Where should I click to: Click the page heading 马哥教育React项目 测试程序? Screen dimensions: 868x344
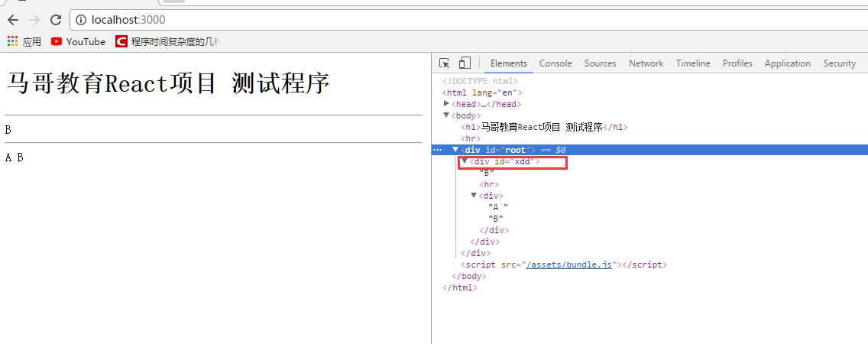(168, 84)
